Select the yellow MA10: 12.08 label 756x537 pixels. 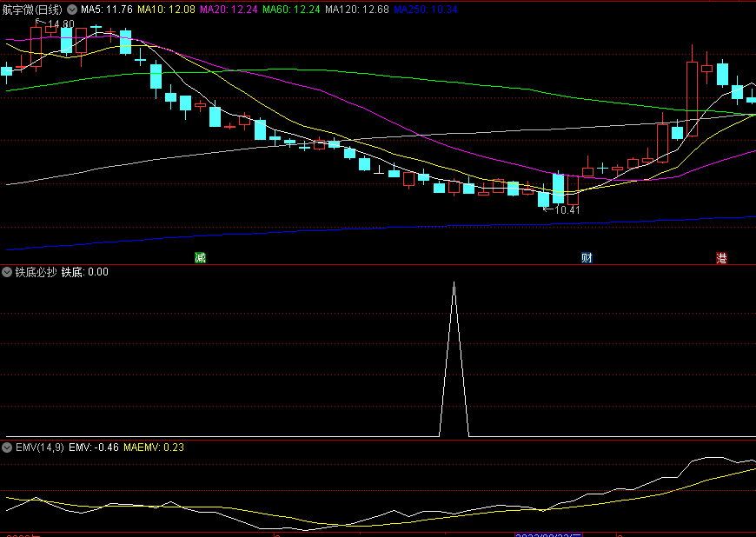pyautogui.click(x=166, y=10)
